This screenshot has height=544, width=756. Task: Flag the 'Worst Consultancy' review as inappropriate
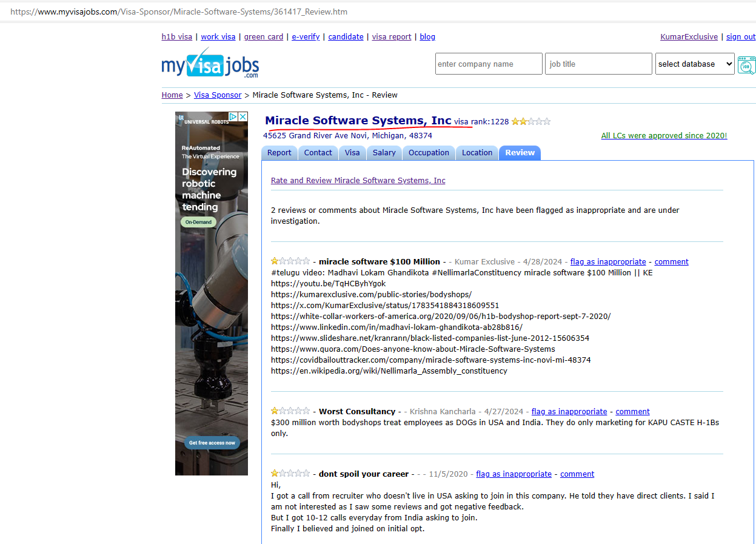569,411
